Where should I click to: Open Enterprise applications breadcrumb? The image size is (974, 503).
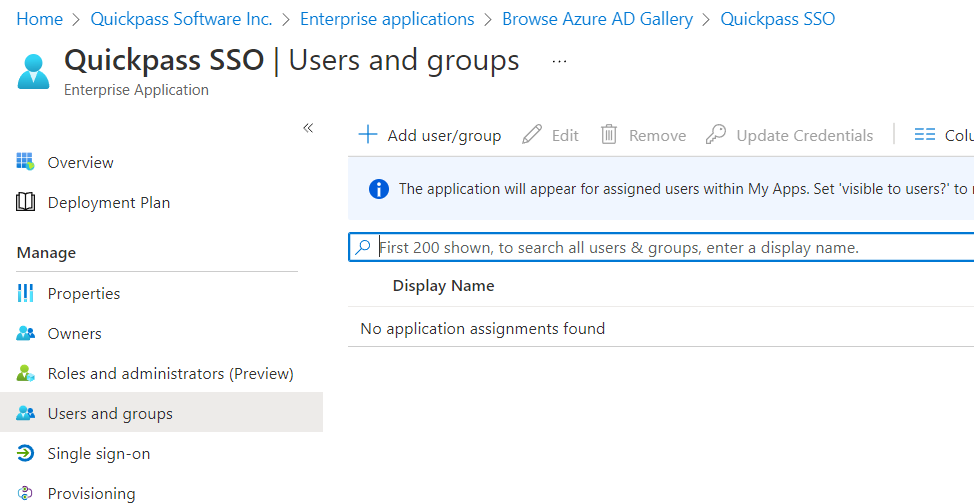click(387, 19)
